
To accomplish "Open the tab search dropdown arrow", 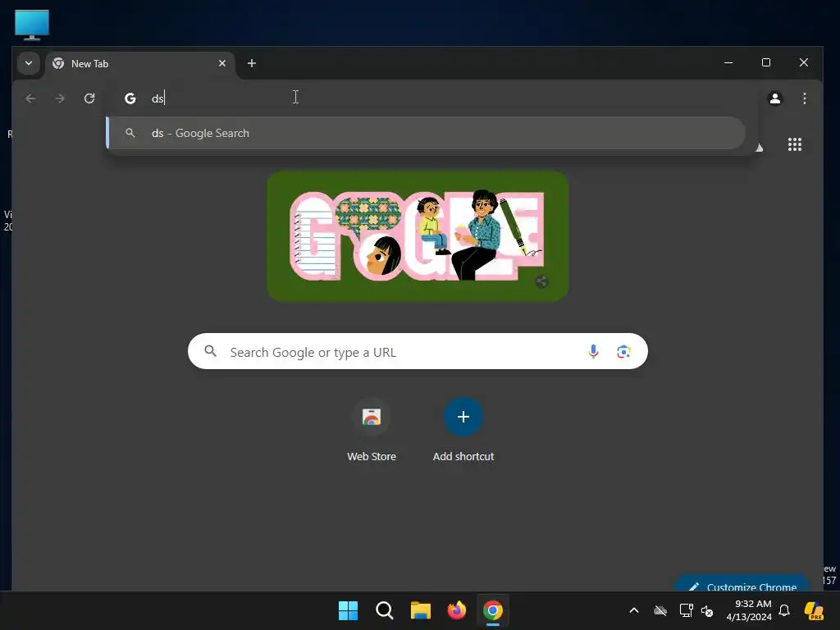I will pyautogui.click(x=29, y=63).
